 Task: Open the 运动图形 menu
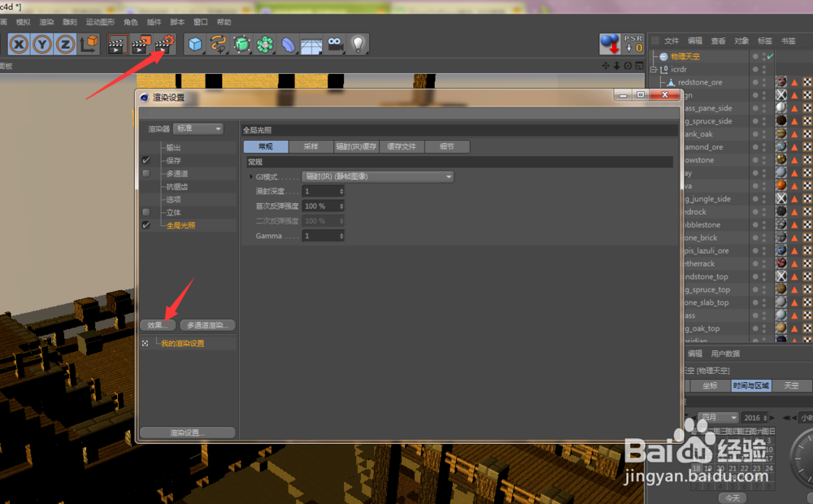point(100,22)
